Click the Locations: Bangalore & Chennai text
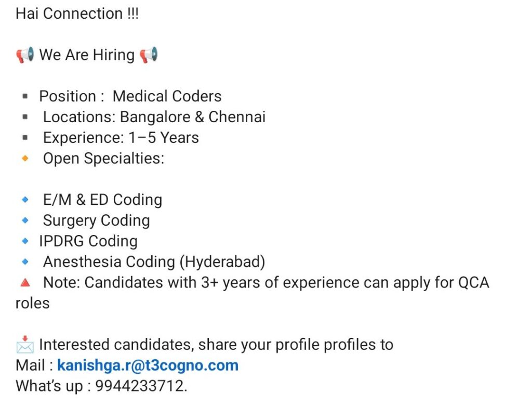Image resolution: width=532 pixels, height=404 pixels. click(x=154, y=117)
